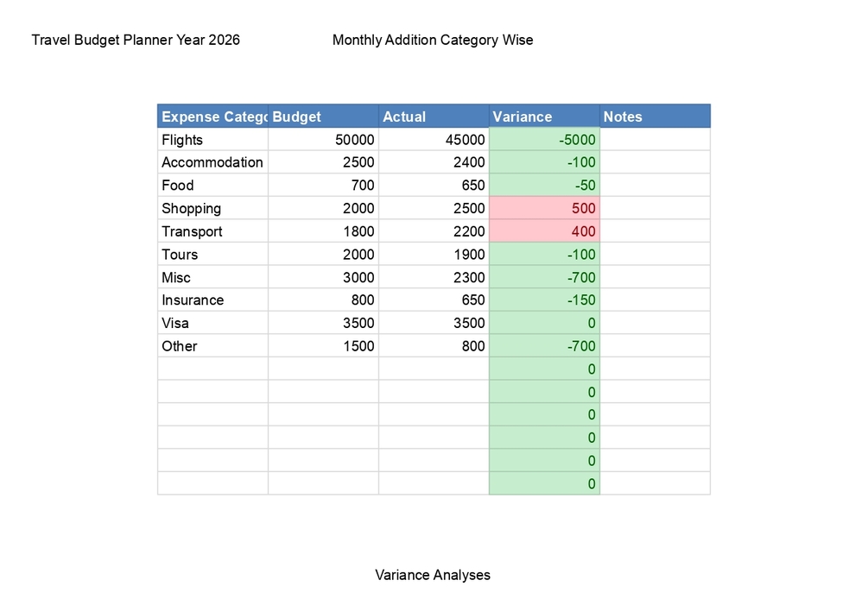Click the red Shopping variance cell 500
The image size is (868, 612).
click(545, 208)
